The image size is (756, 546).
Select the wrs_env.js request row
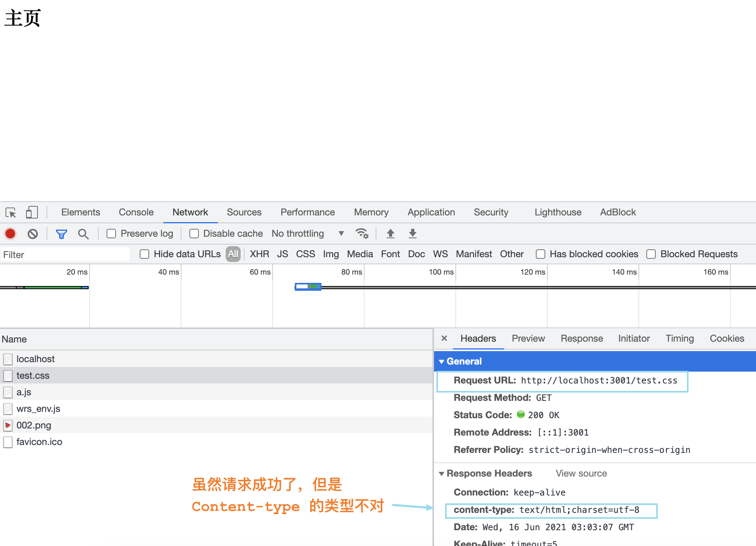tap(216, 409)
